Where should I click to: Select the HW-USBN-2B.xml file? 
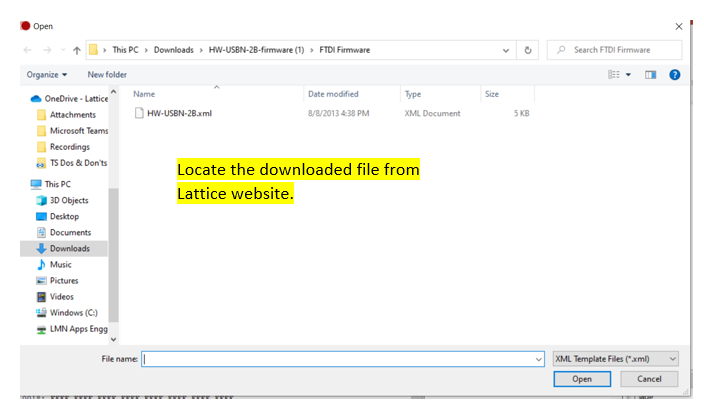tap(180, 113)
